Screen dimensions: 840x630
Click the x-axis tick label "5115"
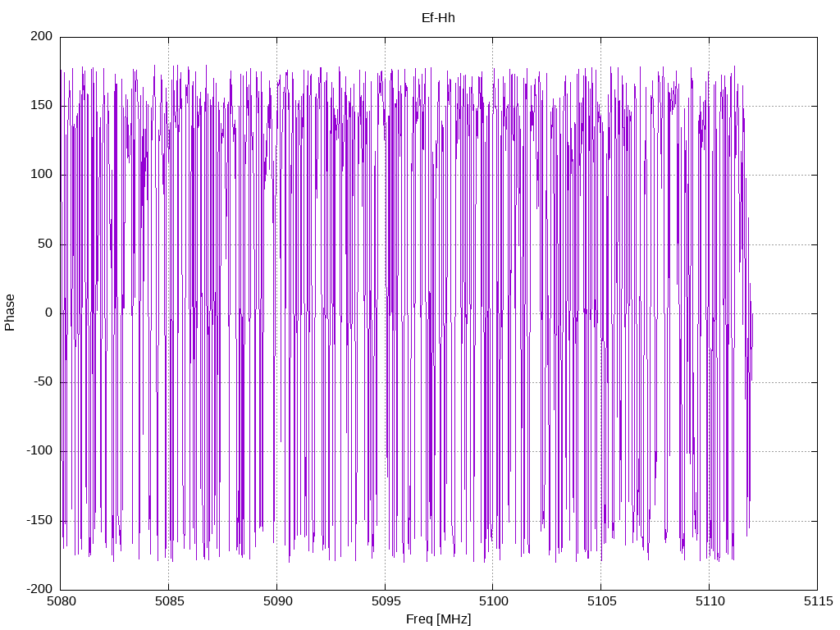(x=819, y=601)
